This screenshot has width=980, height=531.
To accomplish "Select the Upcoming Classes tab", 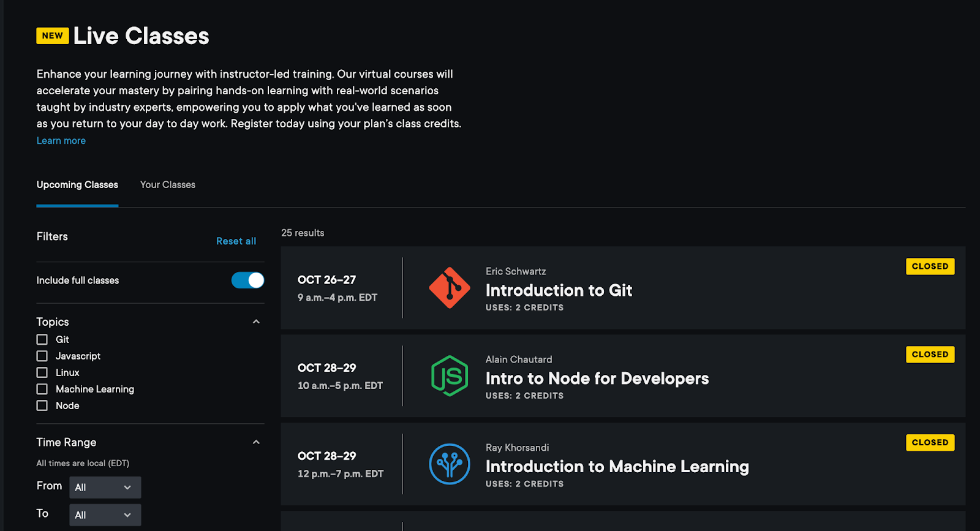I will tap(77, 185).
